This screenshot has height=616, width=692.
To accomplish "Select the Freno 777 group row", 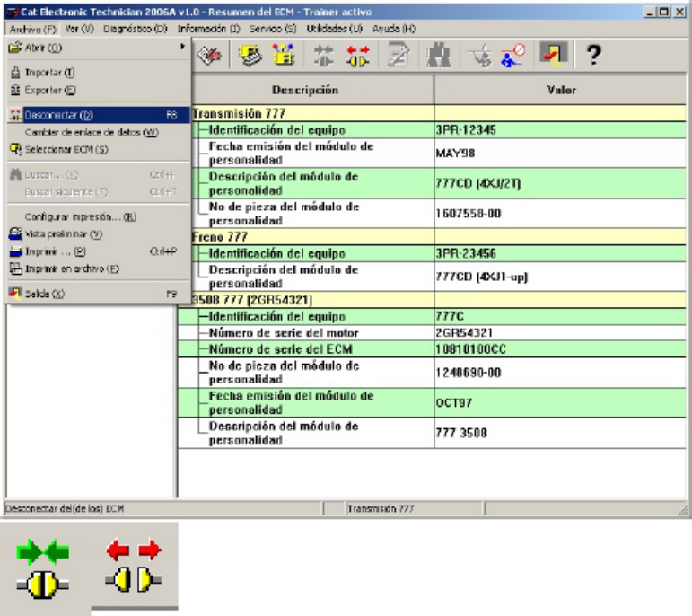I will pos(439,237).
